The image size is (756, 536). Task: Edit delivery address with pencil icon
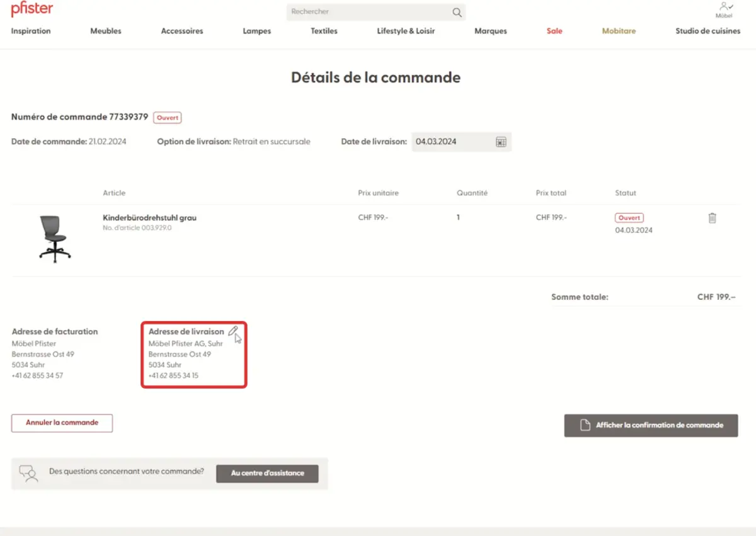pyautogui.click(x=233, y=331)
